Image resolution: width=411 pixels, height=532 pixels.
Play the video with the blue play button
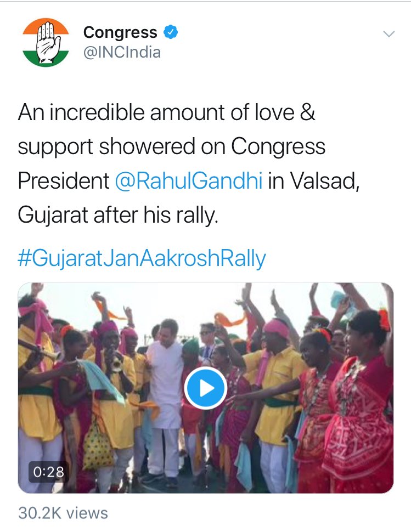click(x=206, y=389)
